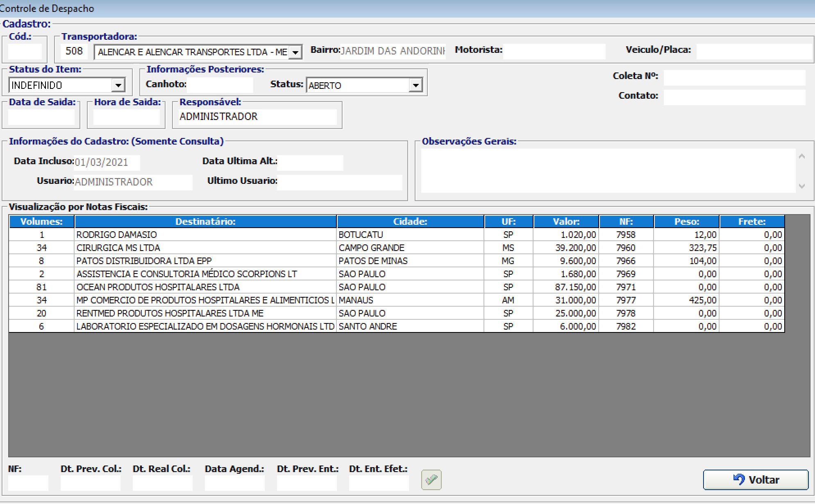Click into the Contato field

pyautogui.click(x=734, y=97)
